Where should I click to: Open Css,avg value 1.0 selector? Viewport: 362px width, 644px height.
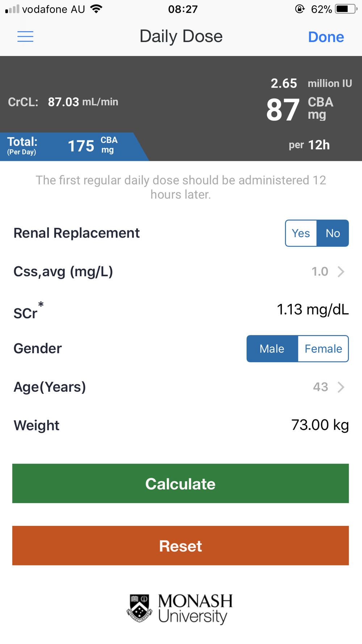coord(320,272)
